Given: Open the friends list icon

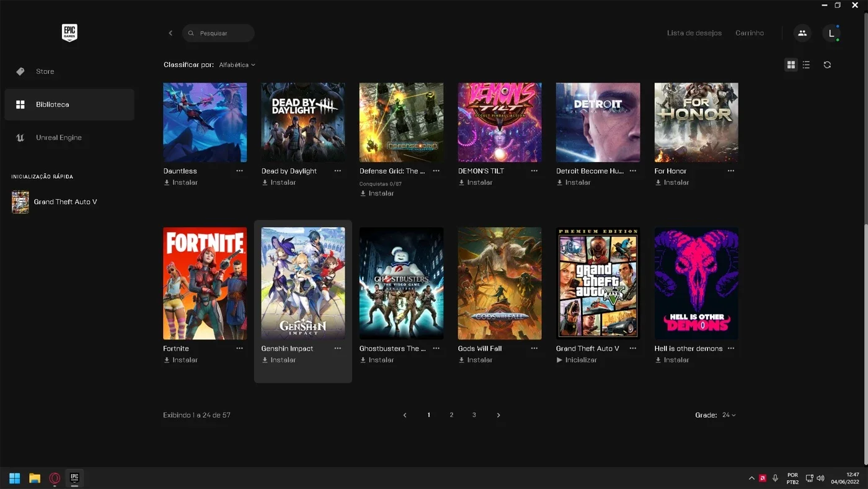Looking at the screenshot, I should 802,33.
